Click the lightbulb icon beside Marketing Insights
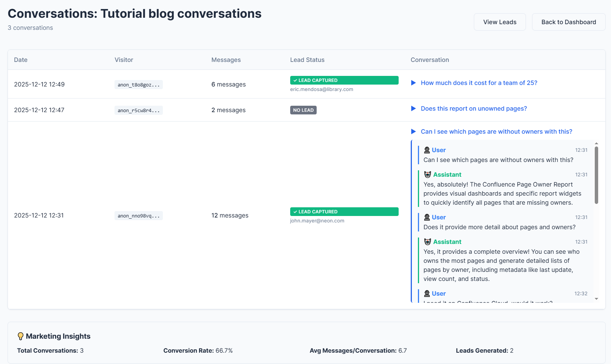Viewport: 611px width, 364px height. 21,336
